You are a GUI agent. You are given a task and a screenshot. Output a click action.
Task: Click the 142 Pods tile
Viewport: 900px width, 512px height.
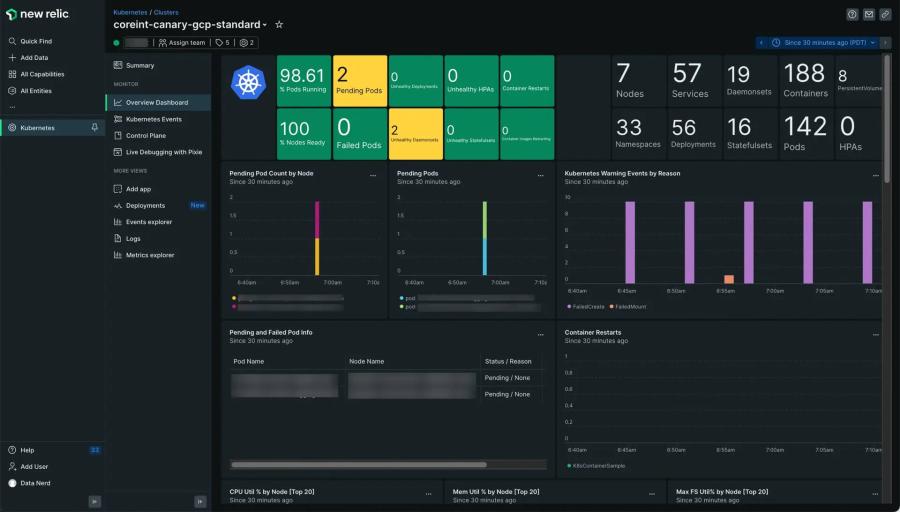806,134
